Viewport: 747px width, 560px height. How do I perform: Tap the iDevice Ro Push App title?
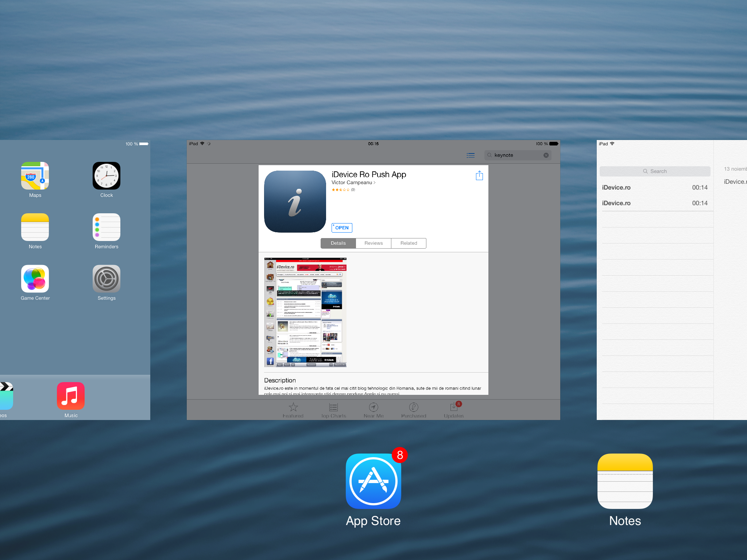click(x=369, y=175)
